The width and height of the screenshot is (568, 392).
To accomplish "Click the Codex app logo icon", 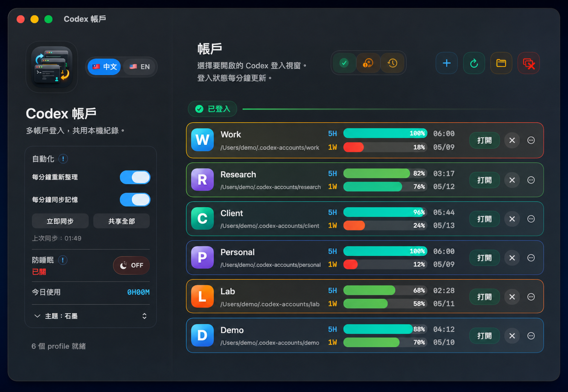I will [x=52, y=67].
